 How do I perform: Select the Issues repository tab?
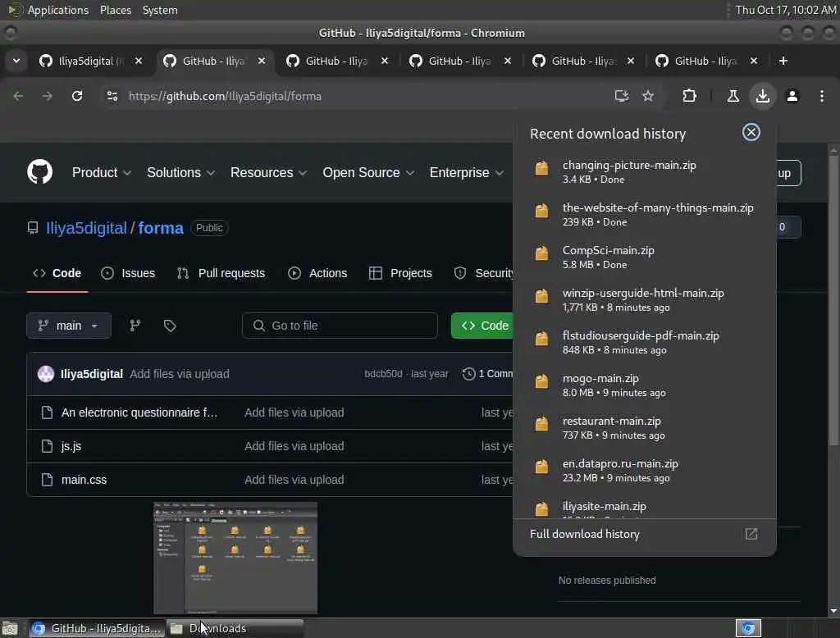click(x=128, y=273)
